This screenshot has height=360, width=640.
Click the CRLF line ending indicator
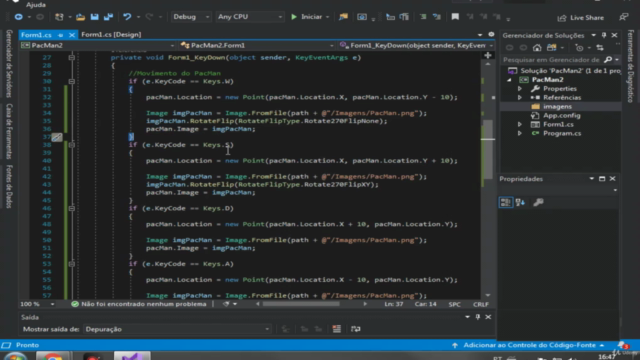(x=480, y=304)
